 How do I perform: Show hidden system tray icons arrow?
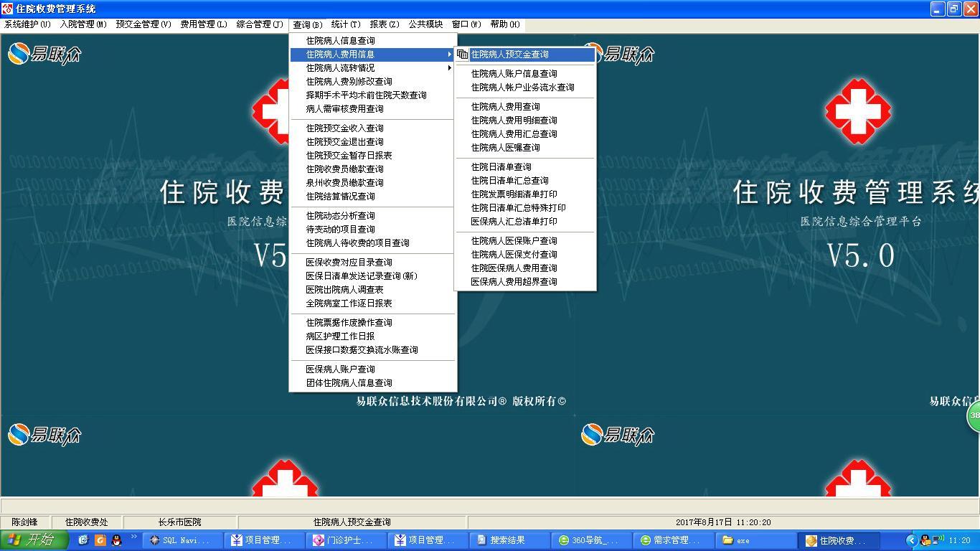911,540
